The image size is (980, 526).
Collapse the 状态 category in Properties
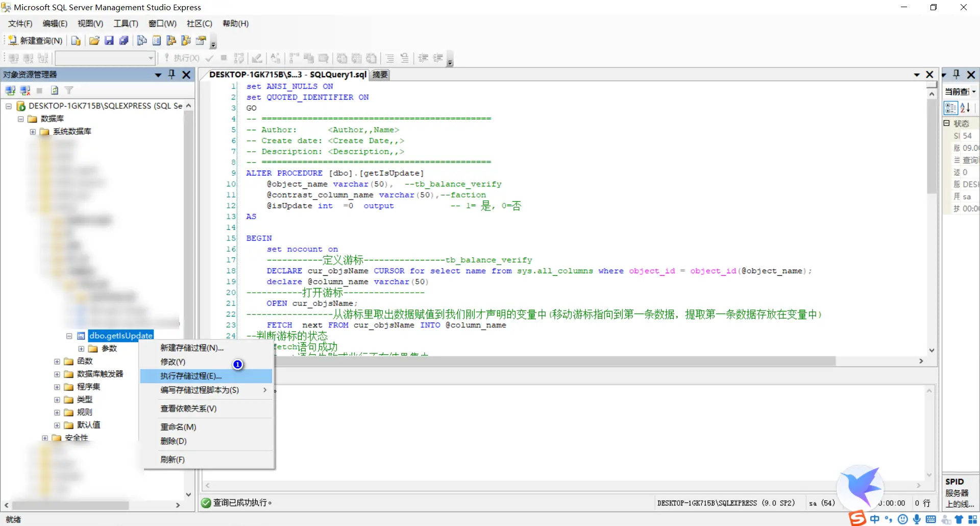pos(947,124)
